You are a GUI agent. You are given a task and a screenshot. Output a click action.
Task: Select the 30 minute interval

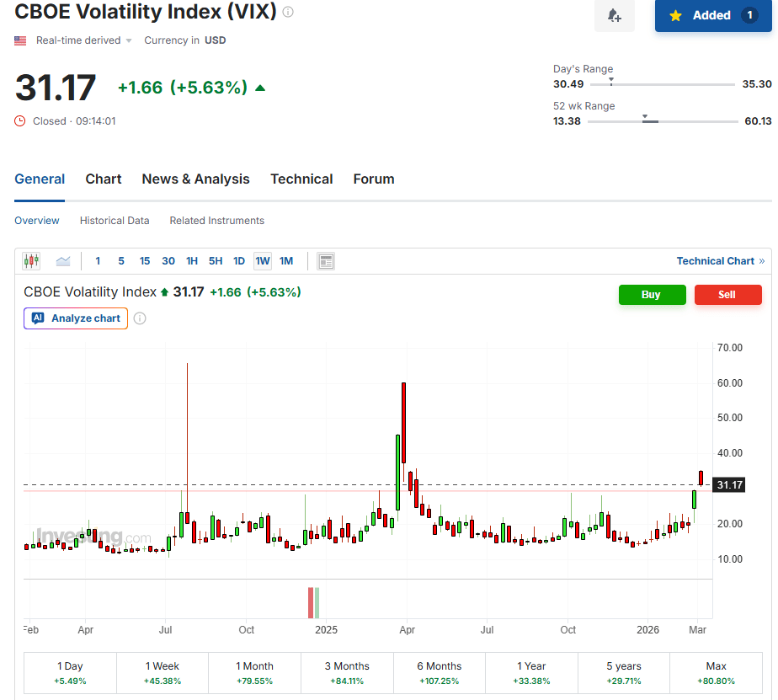pyautogui.click(x=168, y=261)
